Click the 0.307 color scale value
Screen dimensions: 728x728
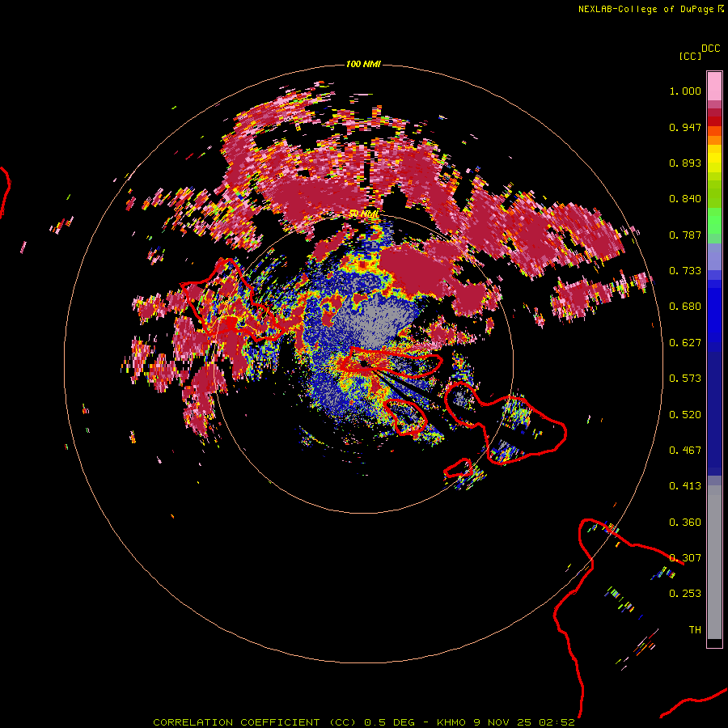[685, 558]
